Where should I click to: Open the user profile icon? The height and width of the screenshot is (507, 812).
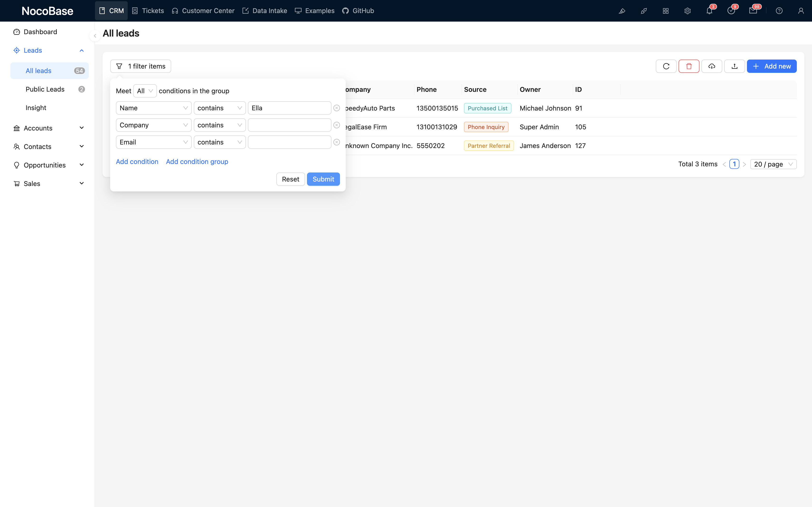(801, 11)
